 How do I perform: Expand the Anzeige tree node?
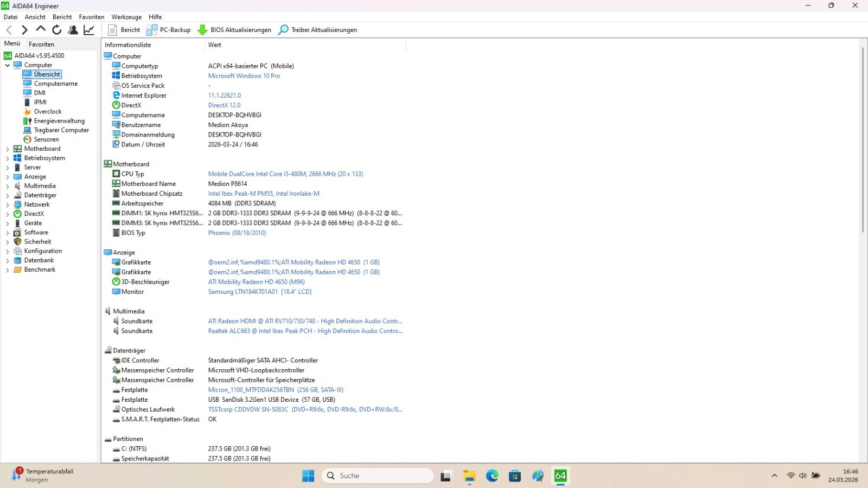(x=8, y=177)
